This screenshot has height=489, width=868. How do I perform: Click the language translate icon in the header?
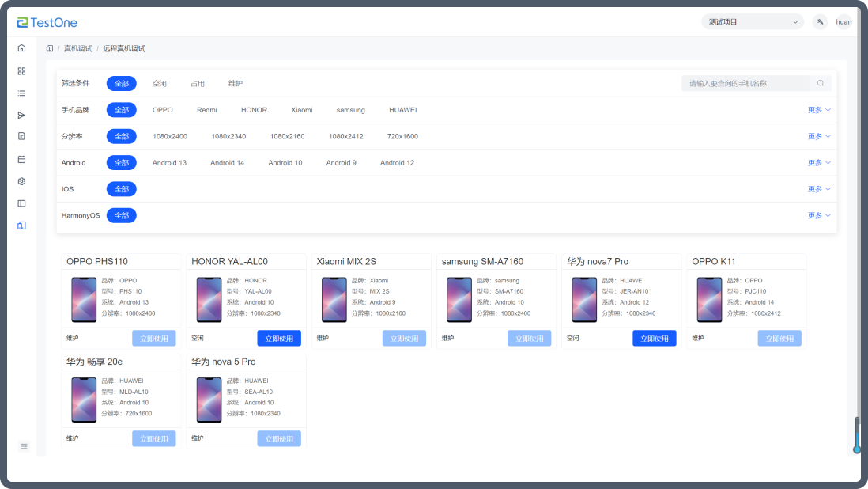[820, 22]
